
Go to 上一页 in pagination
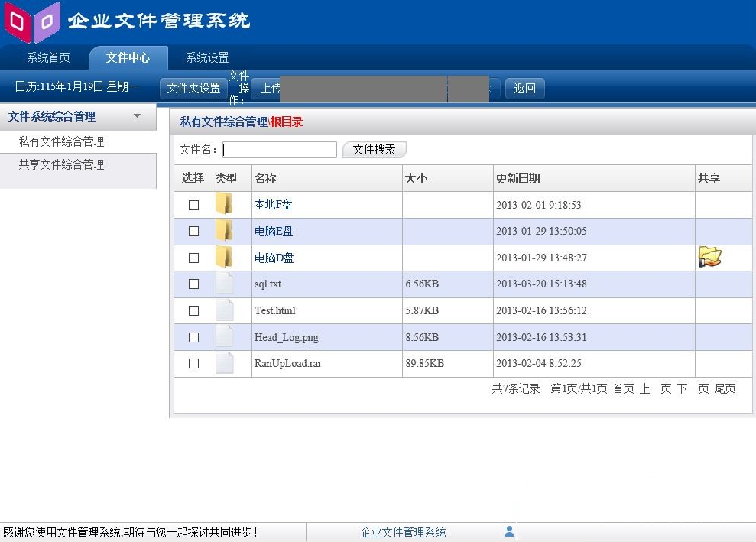(x=655, y=388)
